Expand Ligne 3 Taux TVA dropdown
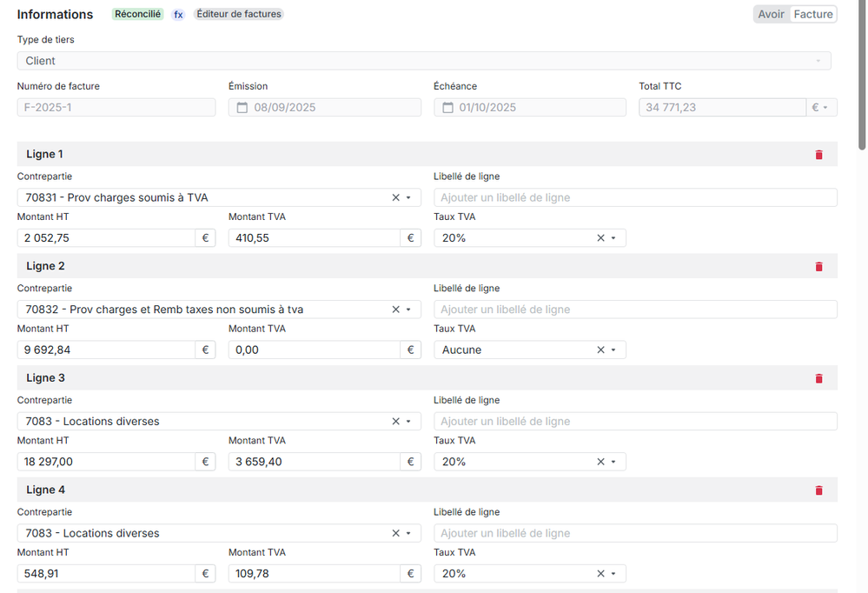Screen dimensions: 868x593 (x=613, y=462)
